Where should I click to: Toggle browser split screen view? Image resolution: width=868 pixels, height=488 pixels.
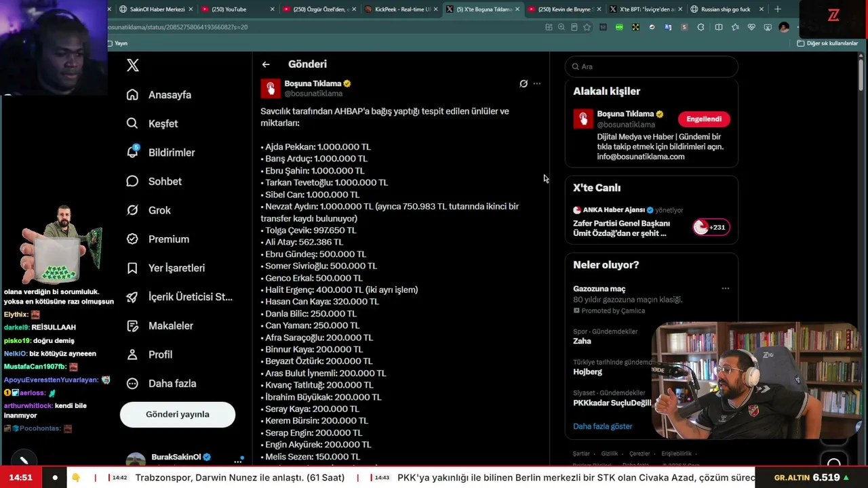pos(719,27)
